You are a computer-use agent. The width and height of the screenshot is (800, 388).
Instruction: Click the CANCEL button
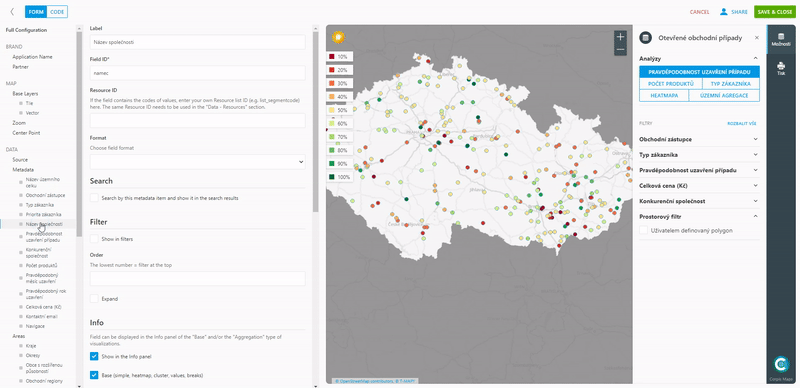(x=699, y=12)
